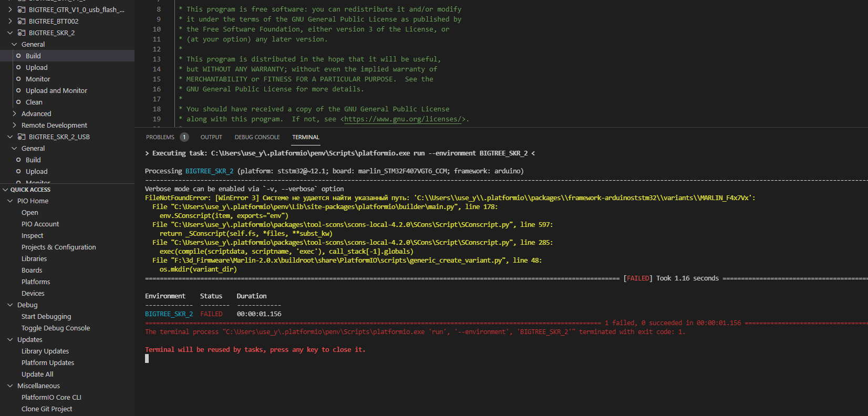Click circle icon beside Upload and Monitor

[x=18, y=90]
